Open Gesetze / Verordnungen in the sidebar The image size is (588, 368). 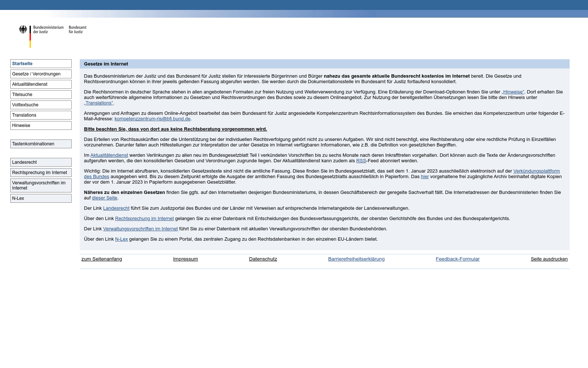pos(41,74)
